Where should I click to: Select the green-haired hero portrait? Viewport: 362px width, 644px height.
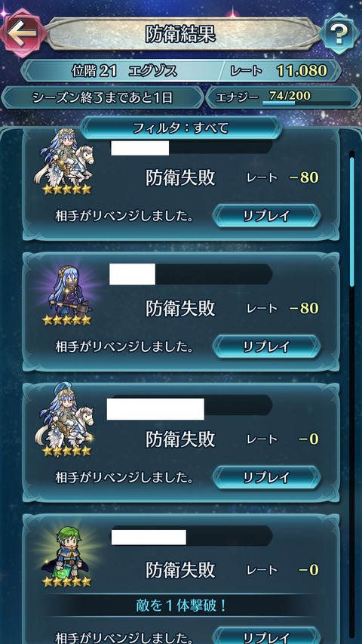66,551
